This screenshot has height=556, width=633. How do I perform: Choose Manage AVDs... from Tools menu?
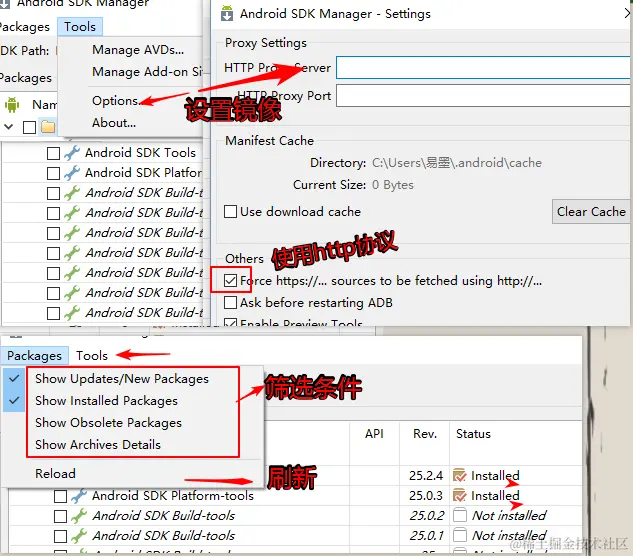click(138, 50)
